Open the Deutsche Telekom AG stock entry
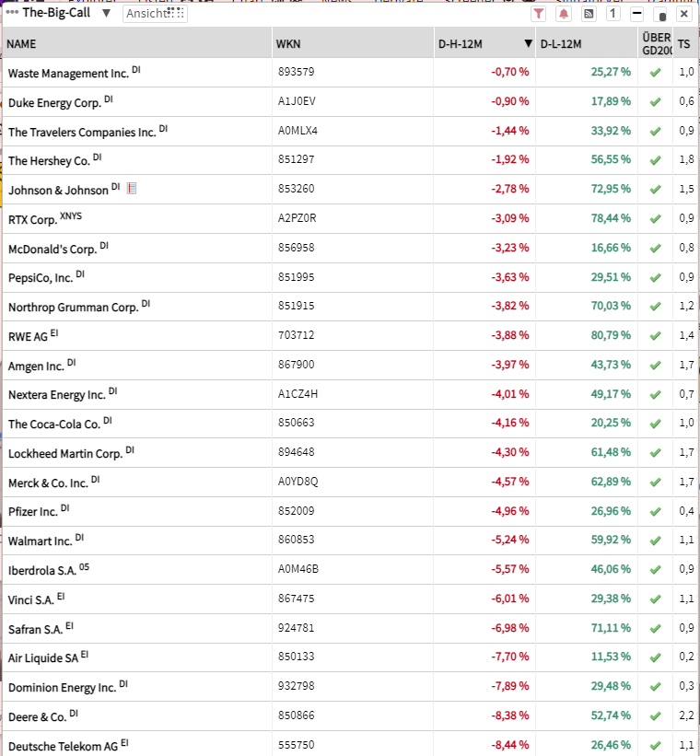Screen dimensions: 700x756 [x=63, y=746]
